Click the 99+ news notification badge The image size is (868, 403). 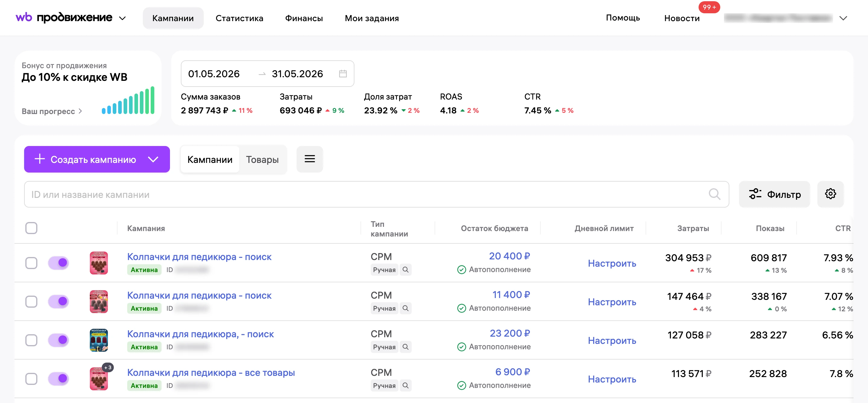709,7
